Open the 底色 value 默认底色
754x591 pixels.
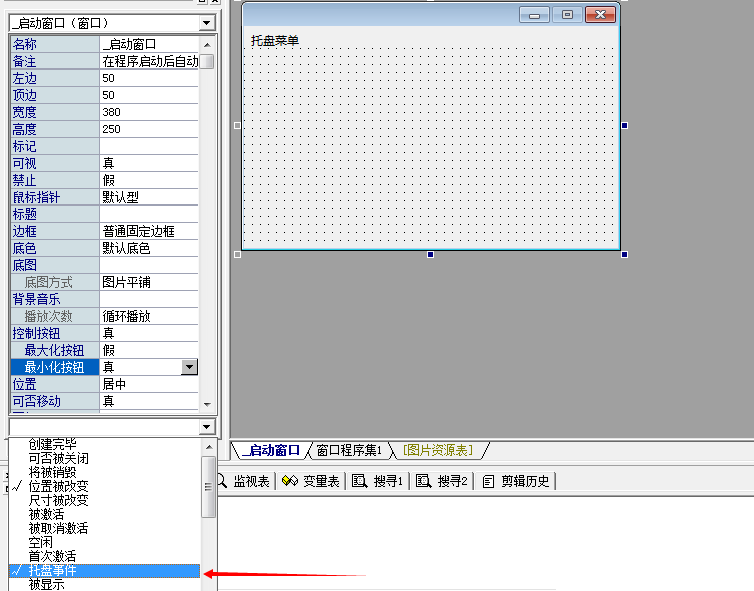[x=149, y=248]
